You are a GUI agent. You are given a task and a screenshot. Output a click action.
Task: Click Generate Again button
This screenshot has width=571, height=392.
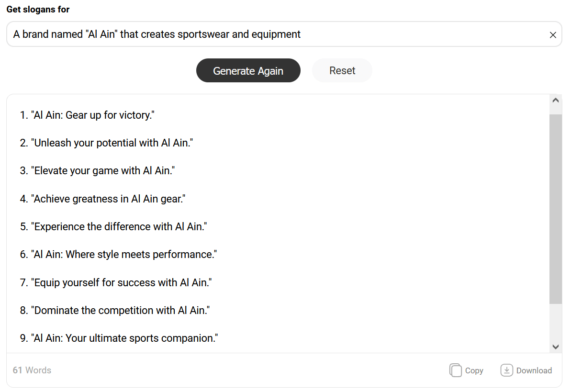click(x=248, y=71)
